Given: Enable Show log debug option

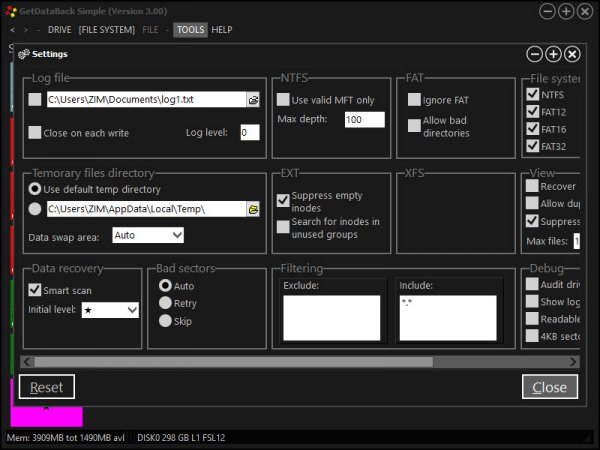Looking at the screenshot, I should [x=532, y=301].
